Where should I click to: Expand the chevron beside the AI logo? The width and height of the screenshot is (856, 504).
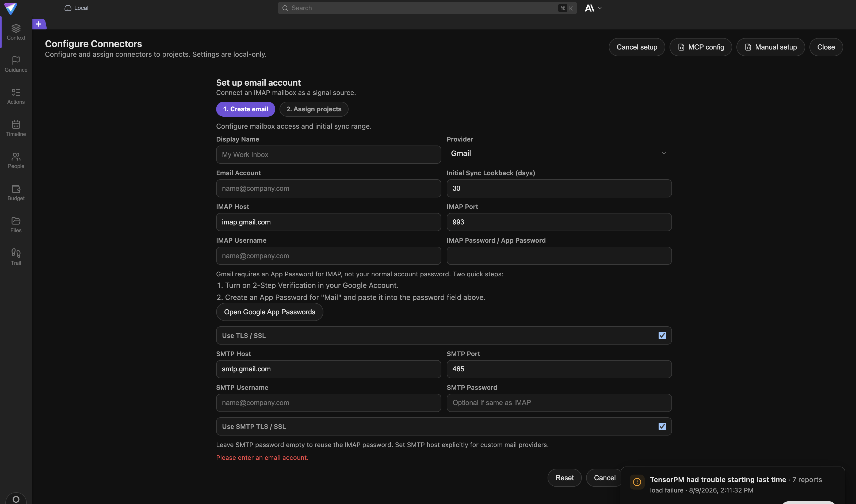pos(599,8)
